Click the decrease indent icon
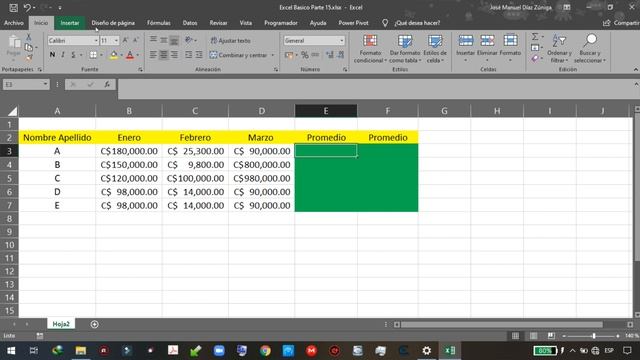 pos(189,55)
